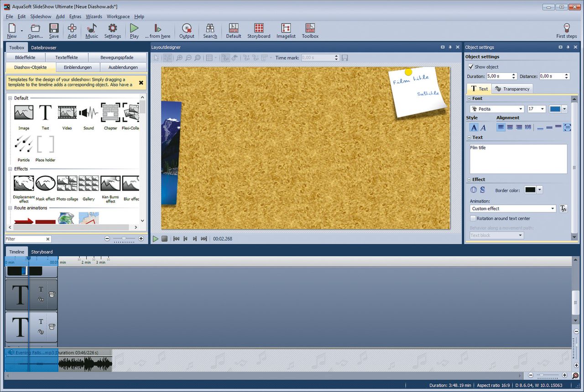
Task: Open the Border color swatch
Action: (x=530, y=190)
